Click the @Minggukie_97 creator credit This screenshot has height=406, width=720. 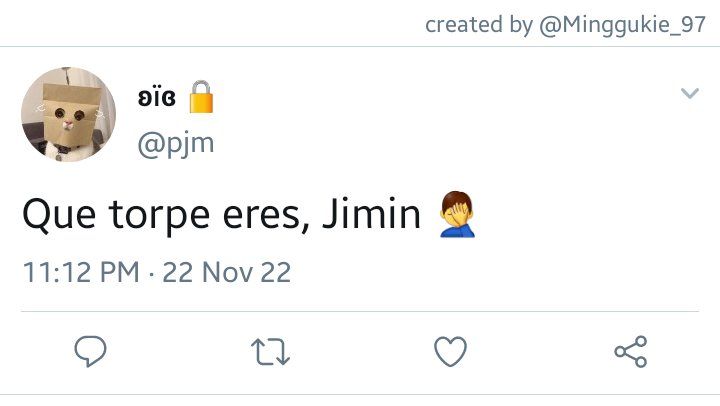click(622, 24)
